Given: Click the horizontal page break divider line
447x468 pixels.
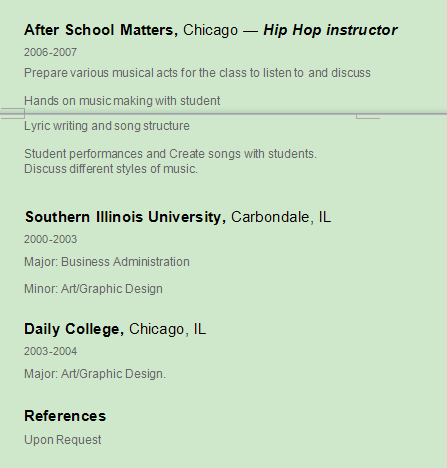Looking at the screenshot, I should [x=223, y=114].
